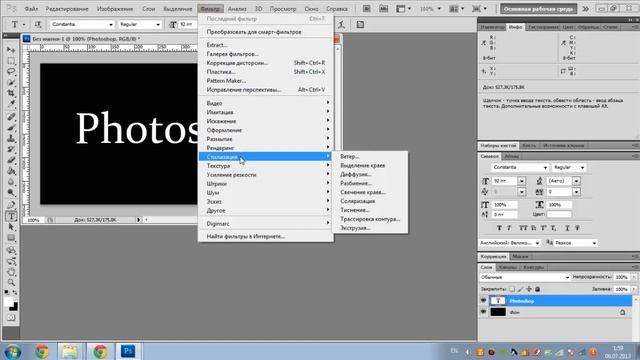Viewport: 640px width, 360px height.
Task: Open layer blend mode Обычные dropdown
Action: coord(524,277)
